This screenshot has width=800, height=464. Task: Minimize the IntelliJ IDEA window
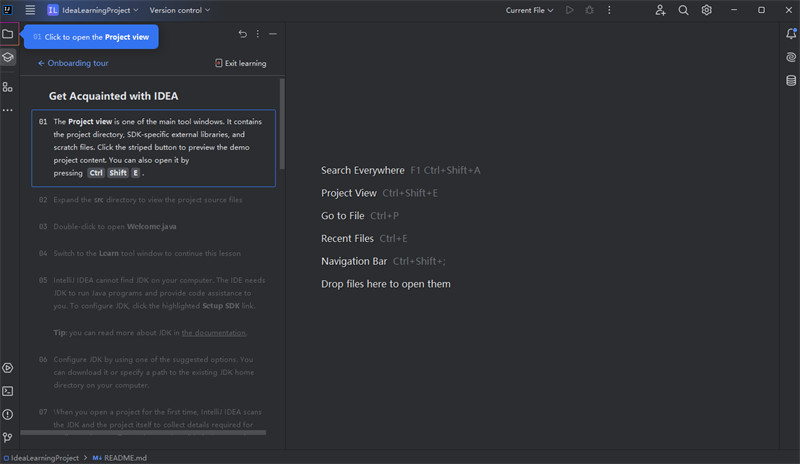(734, 10)
